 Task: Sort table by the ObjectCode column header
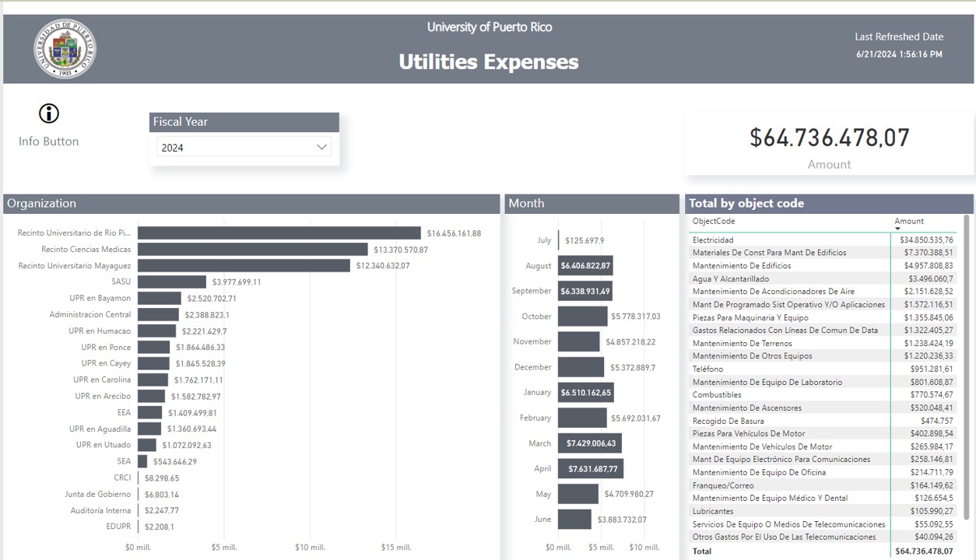click(713, 222)
